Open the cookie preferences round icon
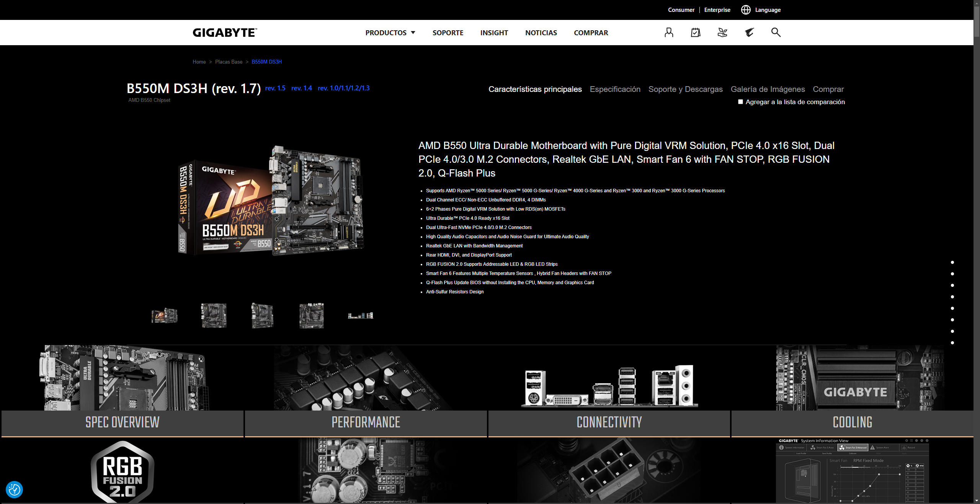 pos(15,489)
